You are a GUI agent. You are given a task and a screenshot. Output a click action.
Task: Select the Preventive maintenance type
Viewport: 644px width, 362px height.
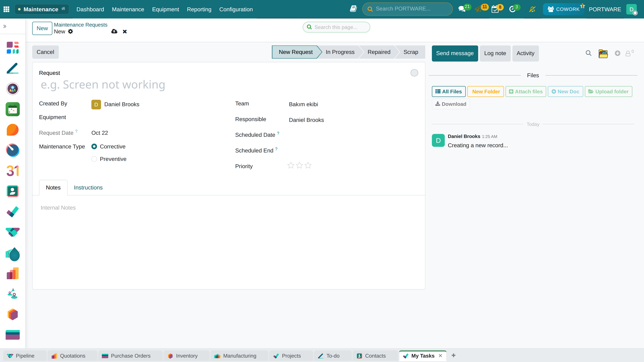94,159
